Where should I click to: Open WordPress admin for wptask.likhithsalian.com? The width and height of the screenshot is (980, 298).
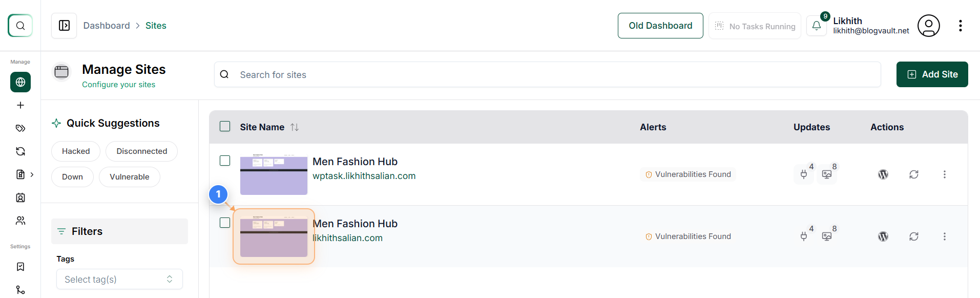[883, 174]
